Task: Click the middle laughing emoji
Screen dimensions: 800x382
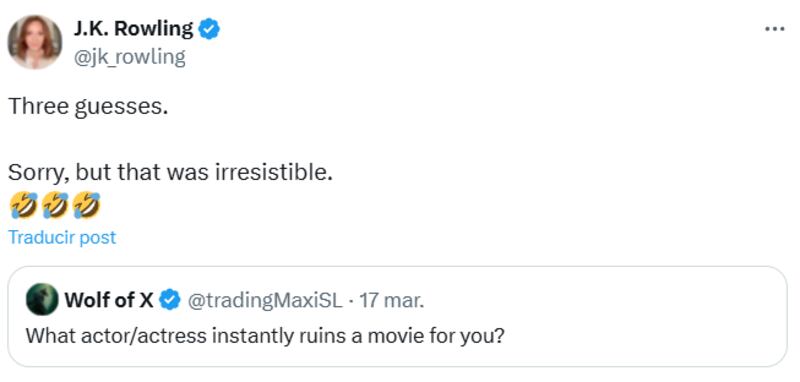Action: (55, 205)
